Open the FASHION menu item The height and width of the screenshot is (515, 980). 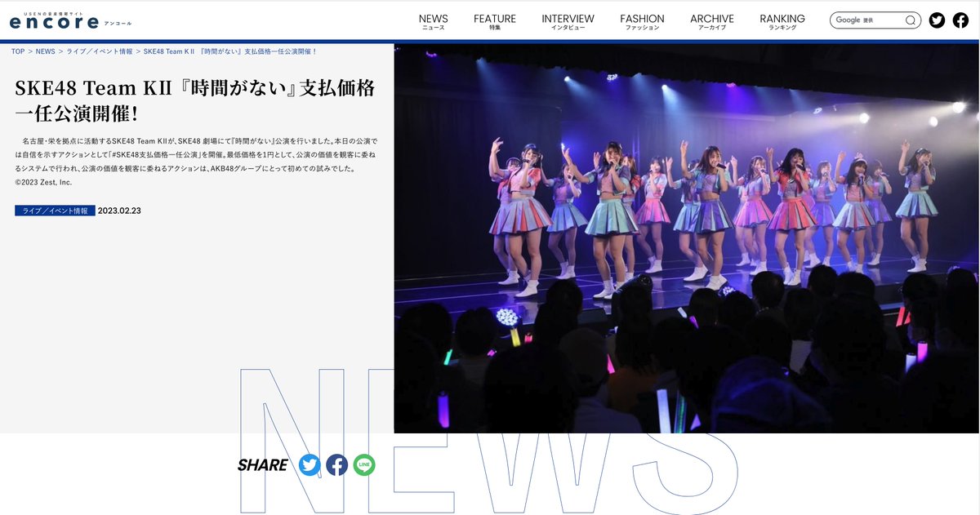[642, 22]
